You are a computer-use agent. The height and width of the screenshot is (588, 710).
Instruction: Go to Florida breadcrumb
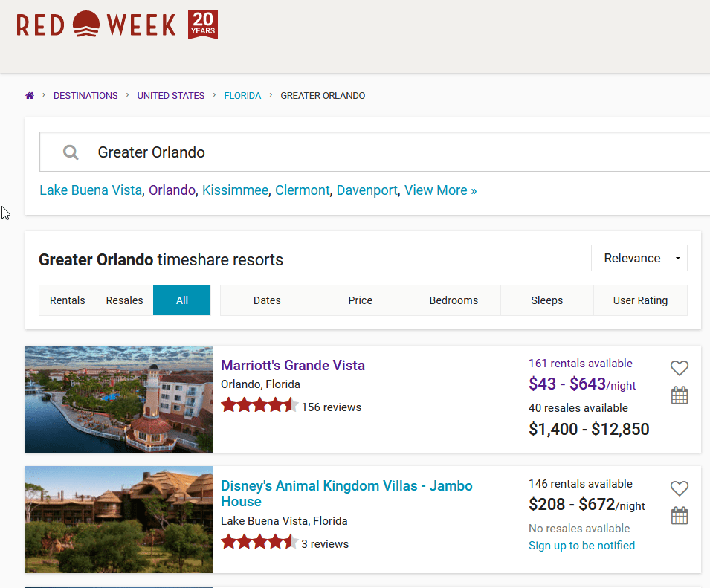click(242, 96)
